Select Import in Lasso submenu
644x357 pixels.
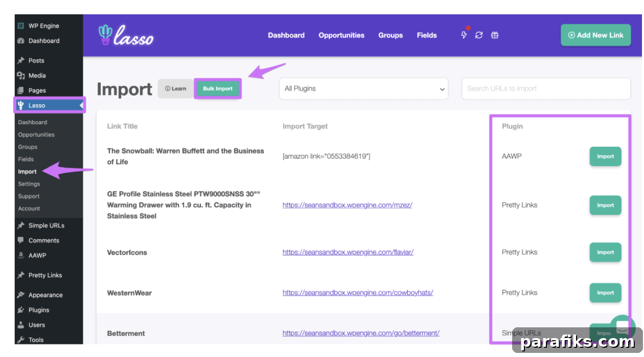point(28,171)
